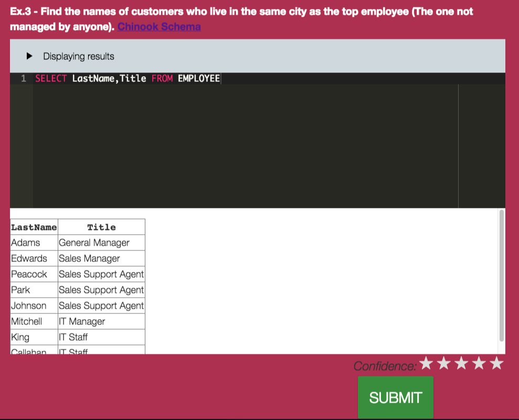
Task: Select the Adams cell in results
Action: 26,243
